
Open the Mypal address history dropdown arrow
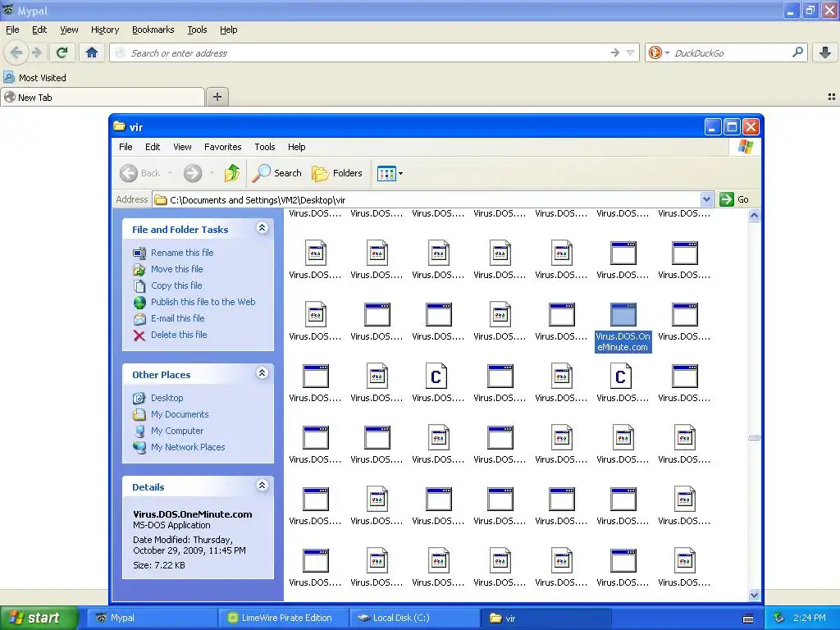(x=631, y=52)
